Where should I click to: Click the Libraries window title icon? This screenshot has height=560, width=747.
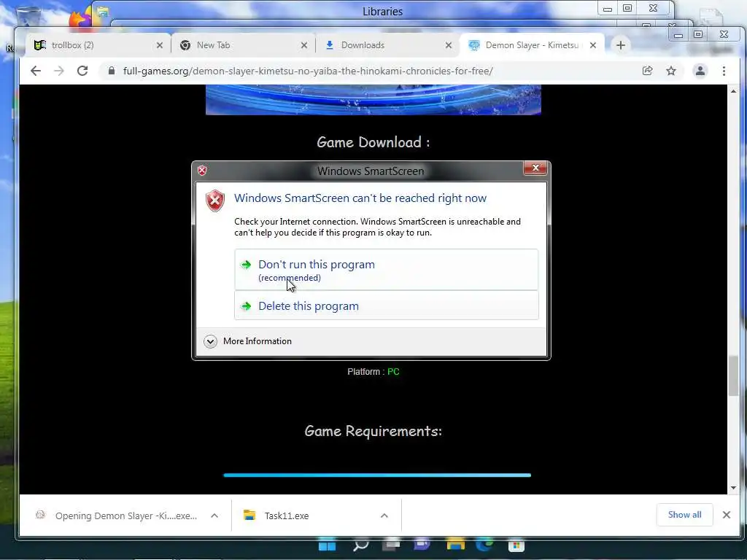103,12
